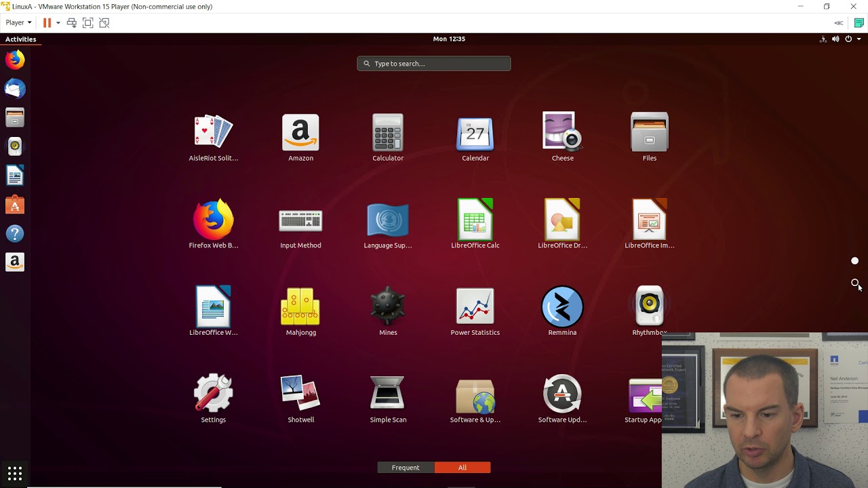Open AisleRiot Solitaire app
Screen dimensions: 868x488
pos(213,138)
